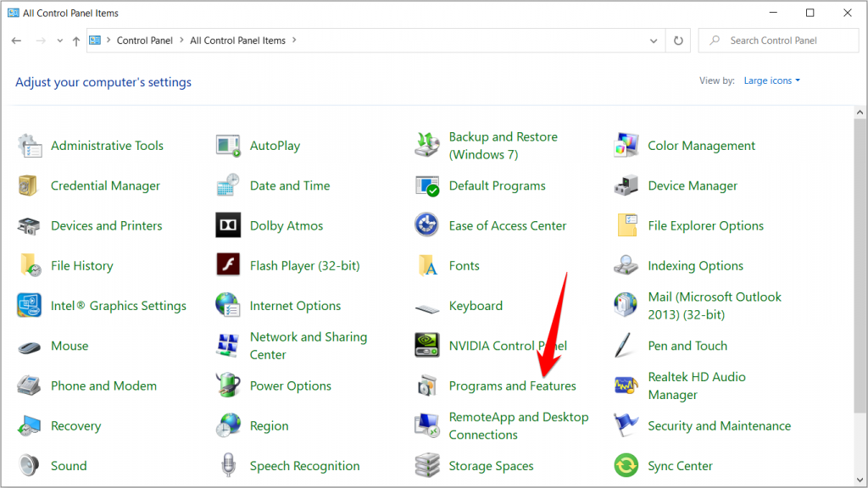Open the Indexing Options icon
868x488 pixels.
pos(626,265)
